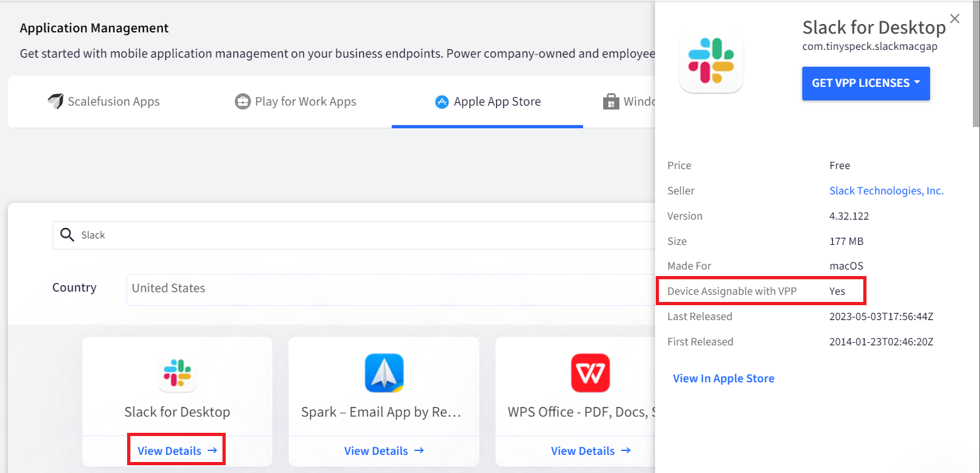Screen dimensions: 980x473
Task: Click the large Slack logo in details panel
Action: point(711,60)
